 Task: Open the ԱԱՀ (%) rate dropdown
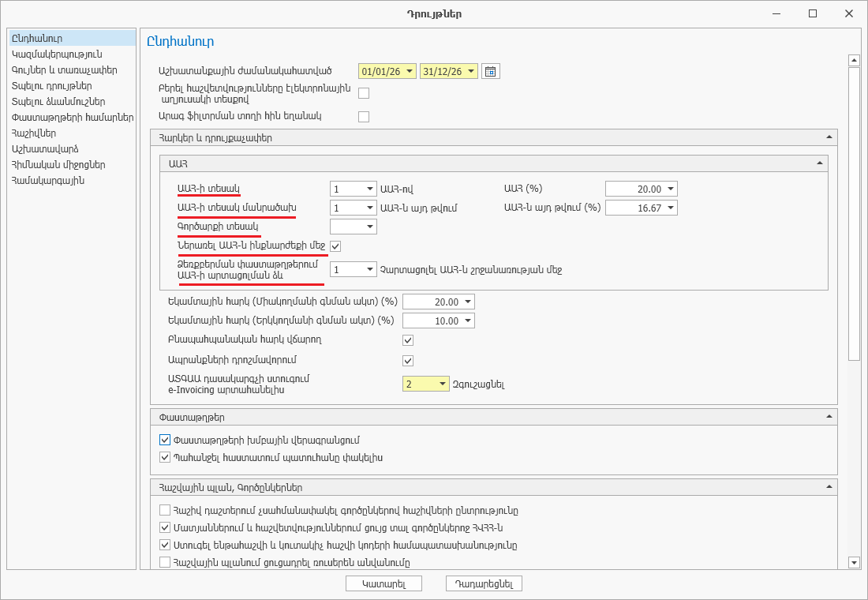click(x=670, y=189)
